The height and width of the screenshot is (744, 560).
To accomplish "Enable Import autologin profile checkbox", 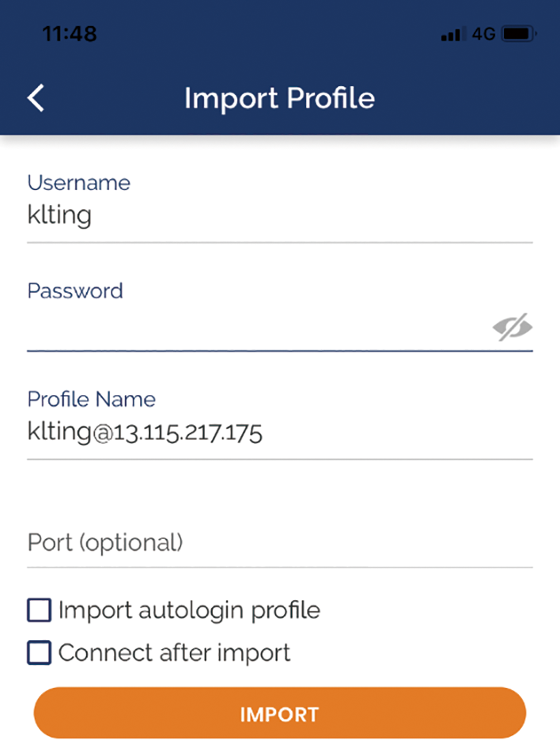I will 39,609.
